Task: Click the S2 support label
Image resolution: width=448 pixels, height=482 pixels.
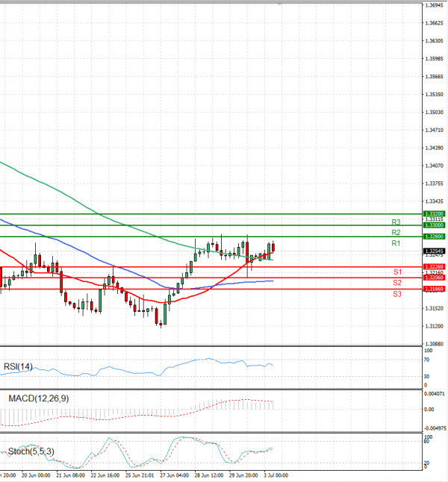Action: [397, 284]
